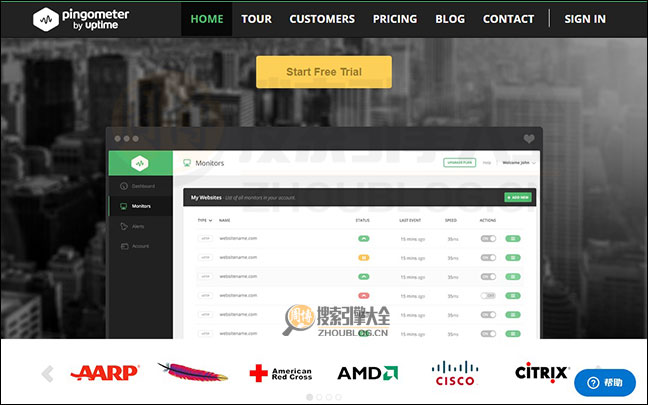Click the LAST EVENT column header
Screen dimensions: 648x405
410,220
